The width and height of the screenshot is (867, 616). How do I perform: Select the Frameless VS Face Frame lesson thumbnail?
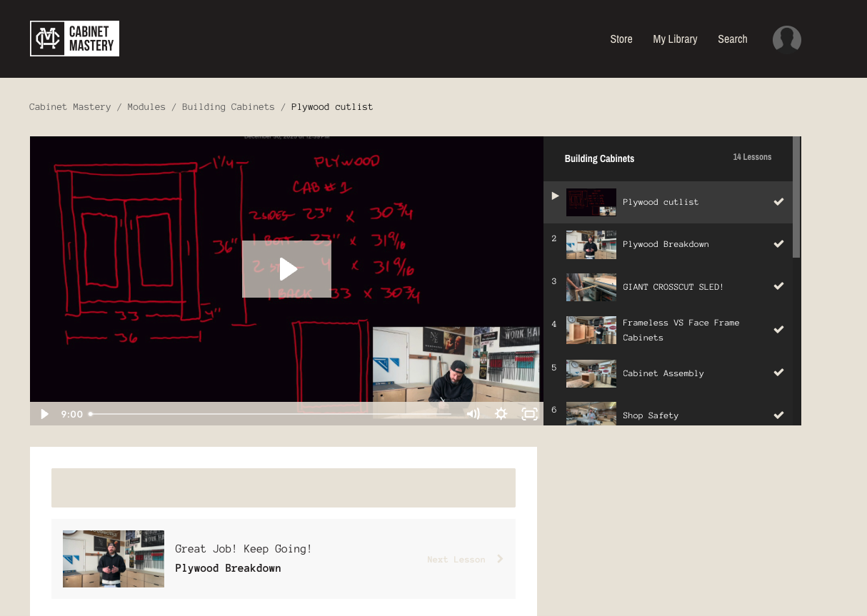click(x=591, y=330)
